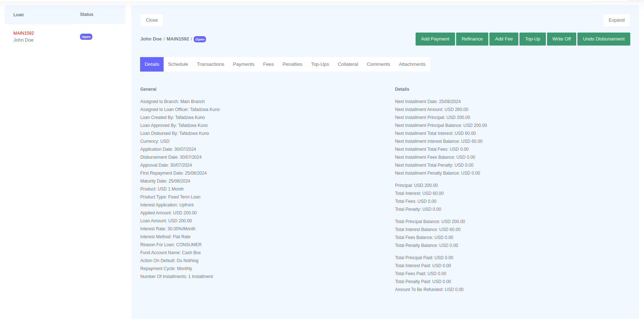This screenshot has width=644, height=325.
Task: Click Undo Disbursement button
Action: click(603, 39)
